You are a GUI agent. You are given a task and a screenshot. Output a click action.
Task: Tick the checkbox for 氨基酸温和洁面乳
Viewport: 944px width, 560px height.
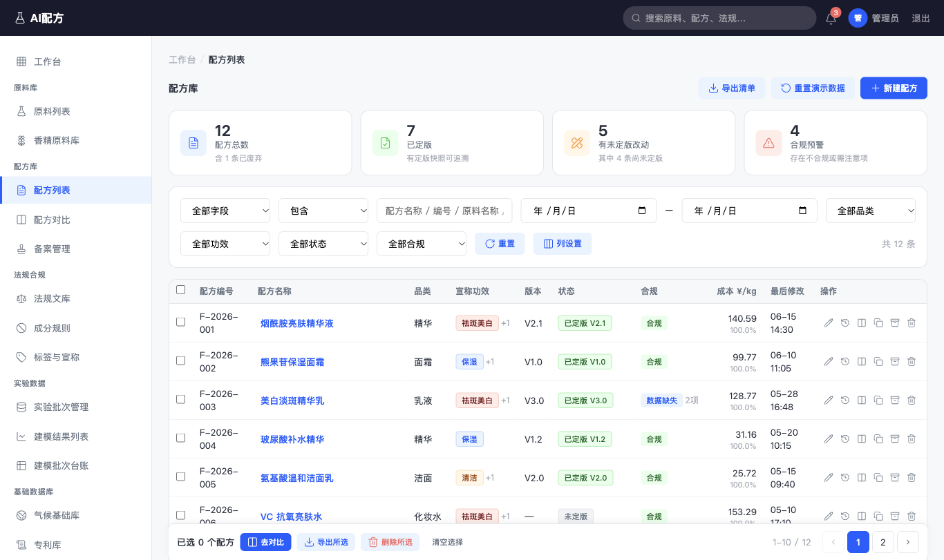coord(181,476)
